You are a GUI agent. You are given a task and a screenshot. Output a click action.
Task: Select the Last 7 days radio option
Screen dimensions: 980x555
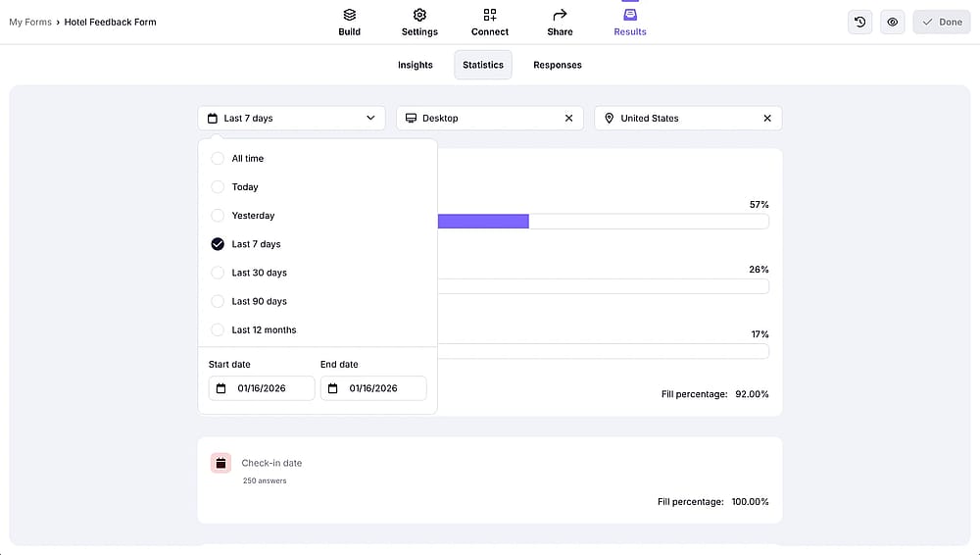[218, 244]
